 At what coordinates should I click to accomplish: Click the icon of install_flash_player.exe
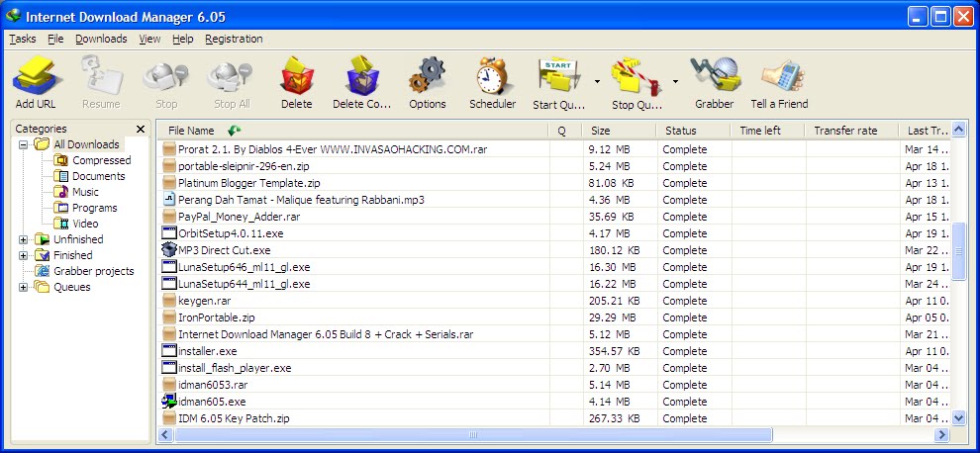[168, 367]
